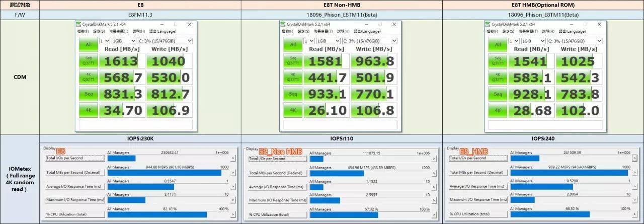Click arrow beside CPU Utilization bar in E8 display
The height and width of the screenshot is (224, 644).
[233, 214]
